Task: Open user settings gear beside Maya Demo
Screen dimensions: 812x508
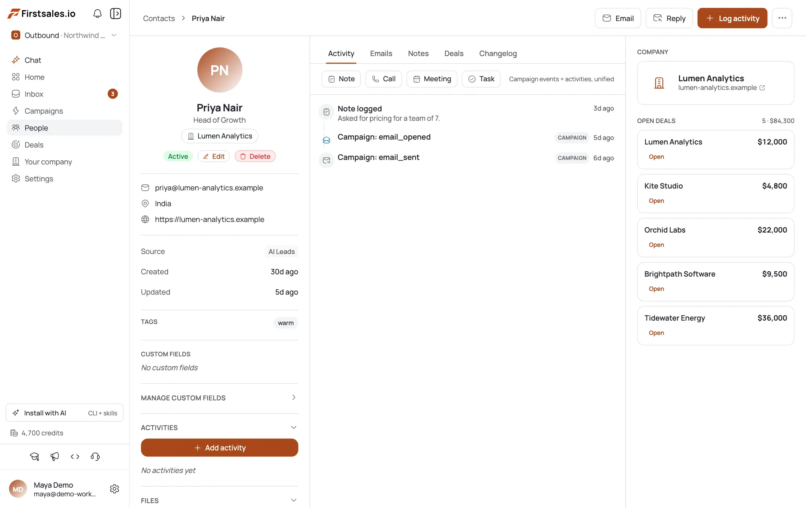Action: (114, 489)
